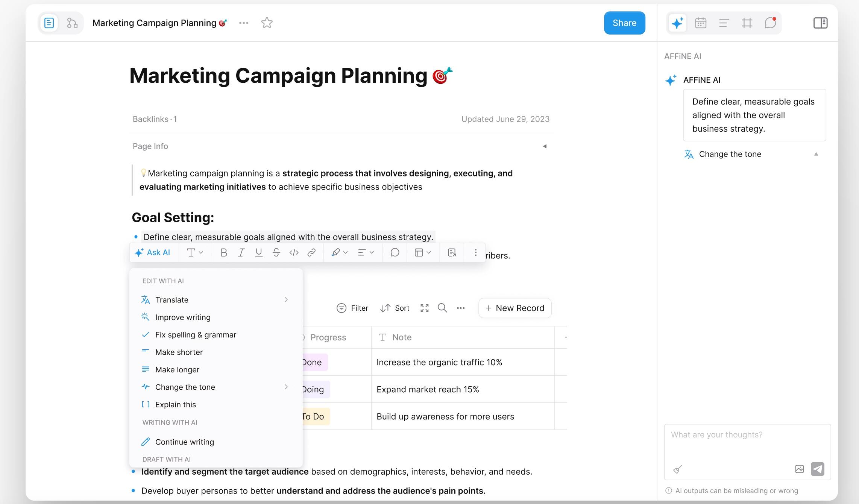Select Make shorter
The width and height of the screenshot is (859, 504).
(x=216, y=352)
